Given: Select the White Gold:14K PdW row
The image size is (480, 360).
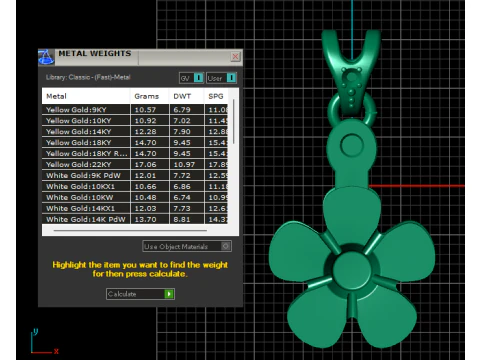Looking at the screenshot, I should 135,219.
